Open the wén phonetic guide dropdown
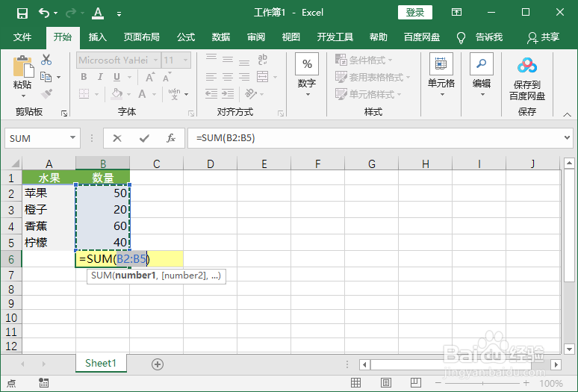The image size is (578, 392). click(186, 94)
